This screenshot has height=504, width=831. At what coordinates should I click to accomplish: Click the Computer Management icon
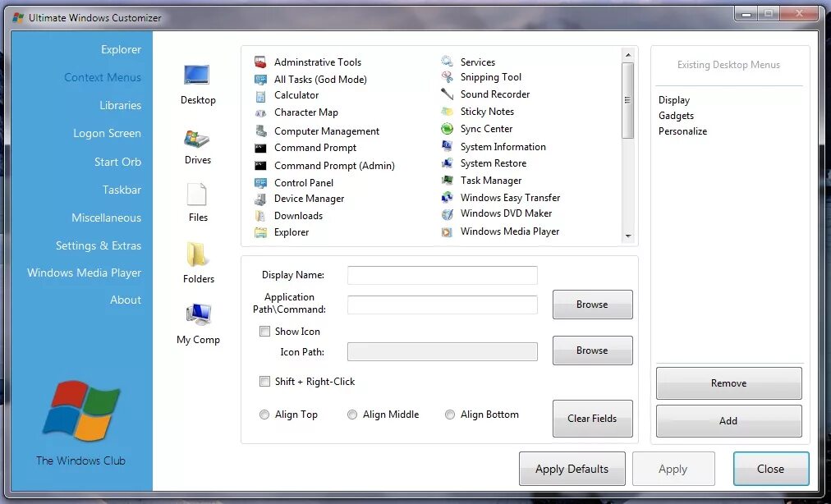pyautogui.click(x=260, y=131)
